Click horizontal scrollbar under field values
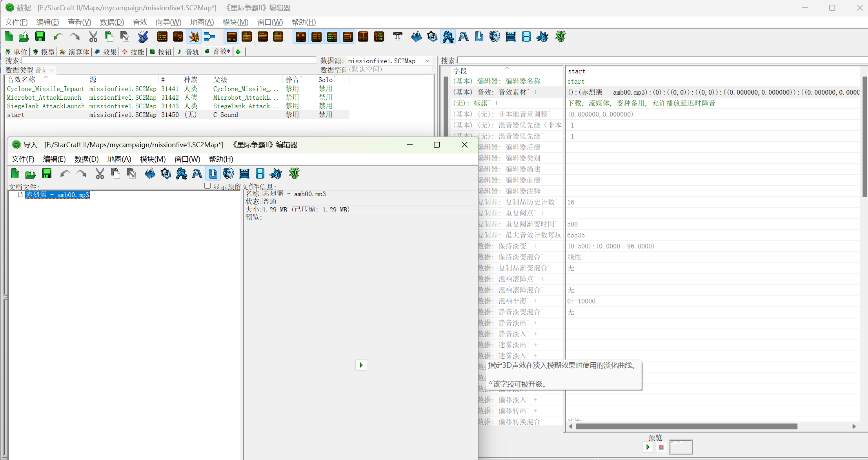The height and width of the screenshot is (460, 868). 686,427
